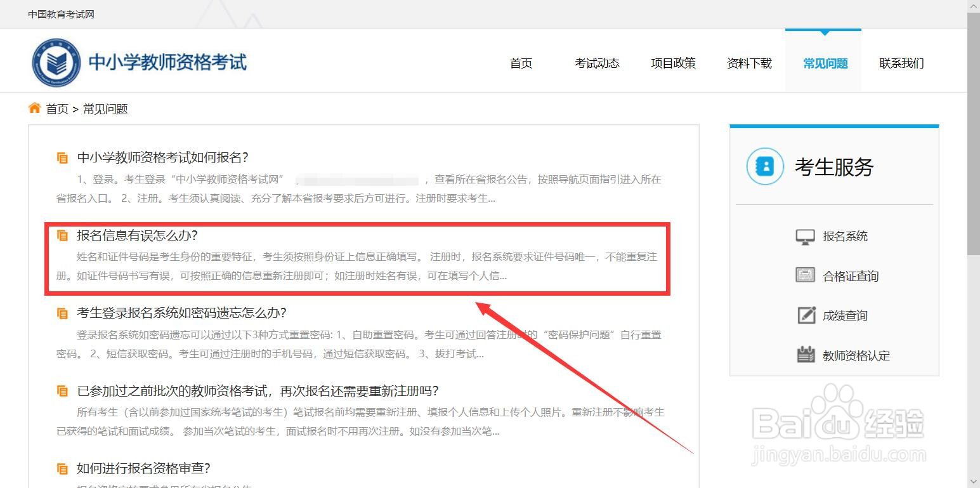Open the 联系我们 menu item

tap(901, 63)
